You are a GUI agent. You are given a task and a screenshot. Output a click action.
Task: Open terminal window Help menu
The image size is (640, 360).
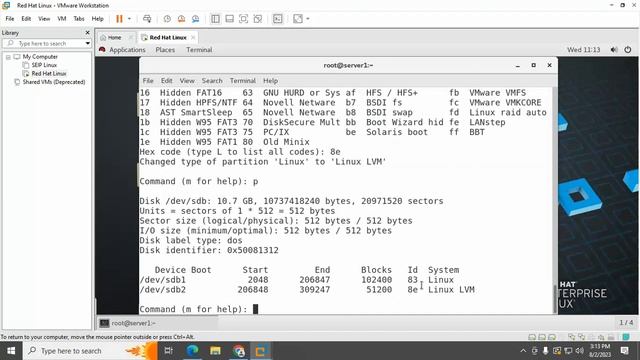270,81
